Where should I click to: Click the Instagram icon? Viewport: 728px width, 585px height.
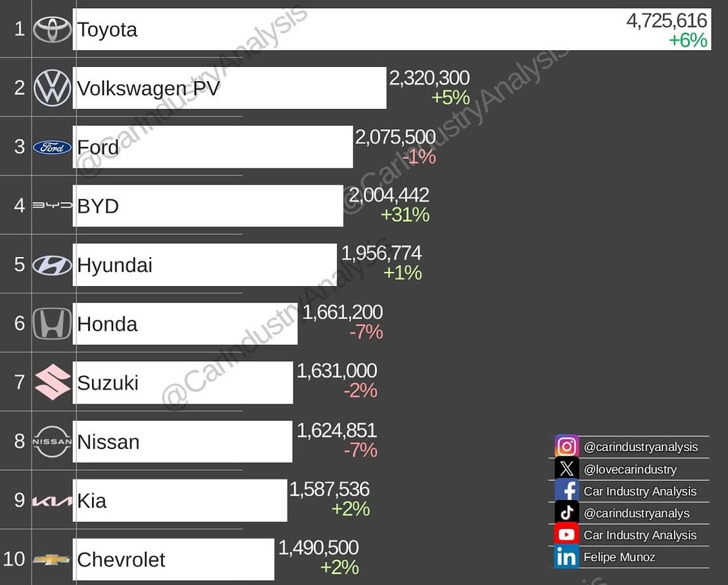click(566, 447)
